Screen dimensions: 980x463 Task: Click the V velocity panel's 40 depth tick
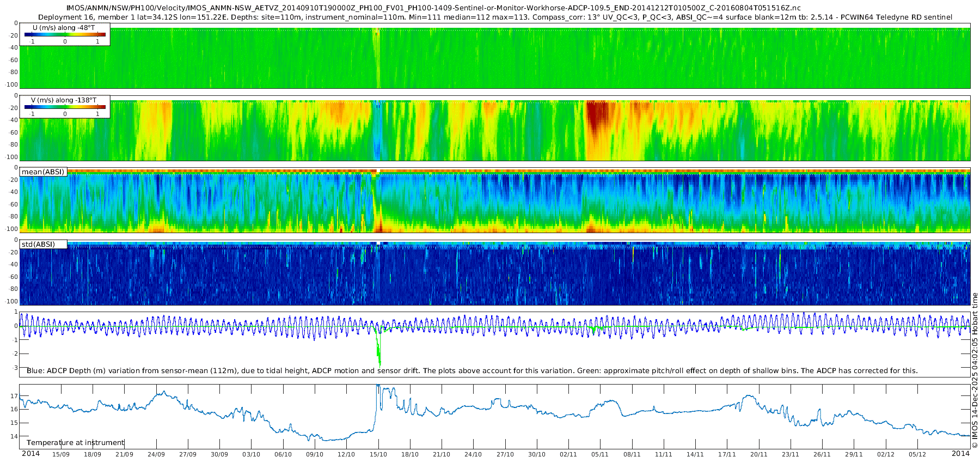(x=14, y=120)
